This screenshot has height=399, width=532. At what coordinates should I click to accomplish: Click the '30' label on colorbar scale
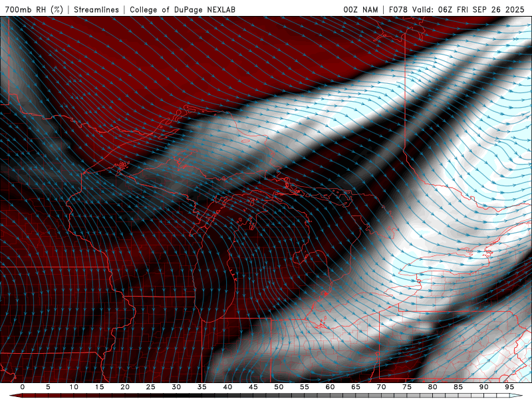click(x=176, y=387)
